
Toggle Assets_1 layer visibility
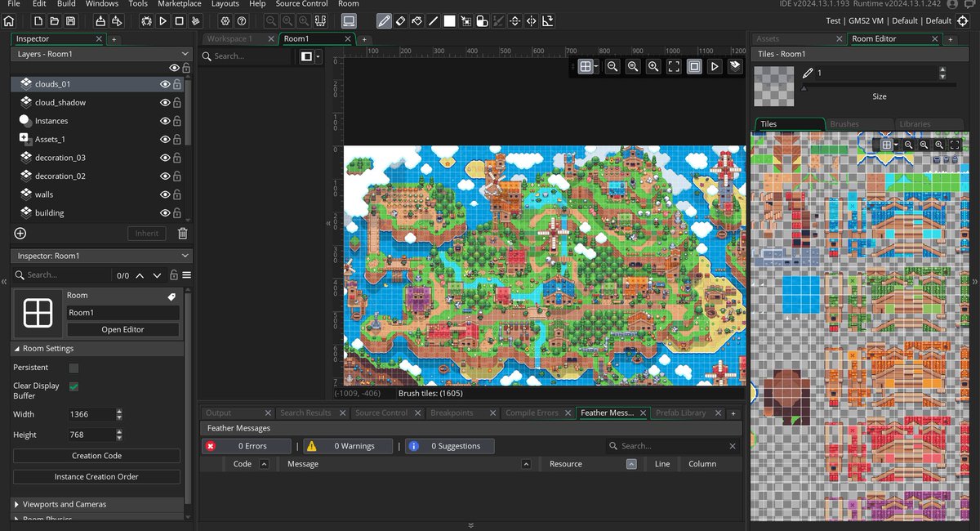165,139
